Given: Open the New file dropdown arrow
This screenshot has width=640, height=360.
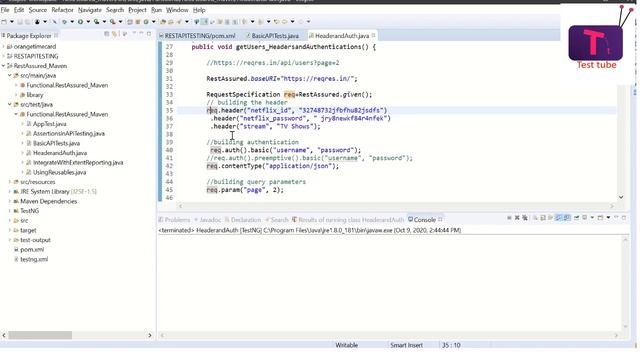Looking at the screenshot, I should click(12, 22).
